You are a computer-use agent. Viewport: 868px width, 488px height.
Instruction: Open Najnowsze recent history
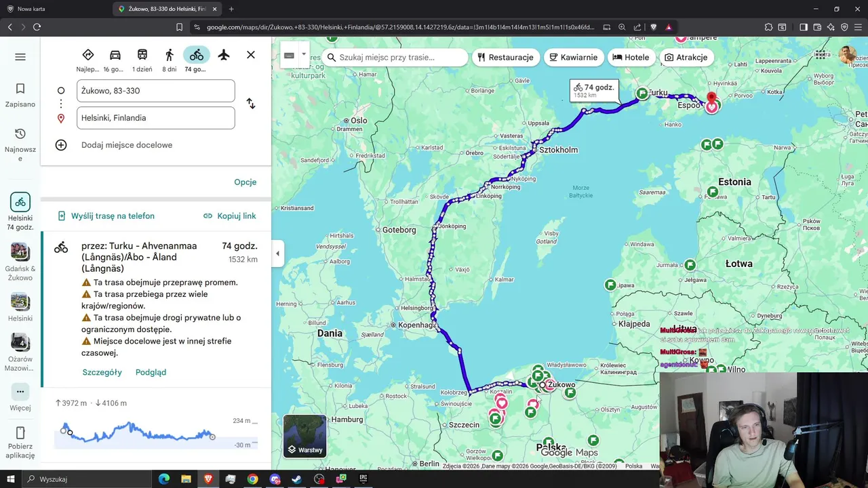point(20,145)
